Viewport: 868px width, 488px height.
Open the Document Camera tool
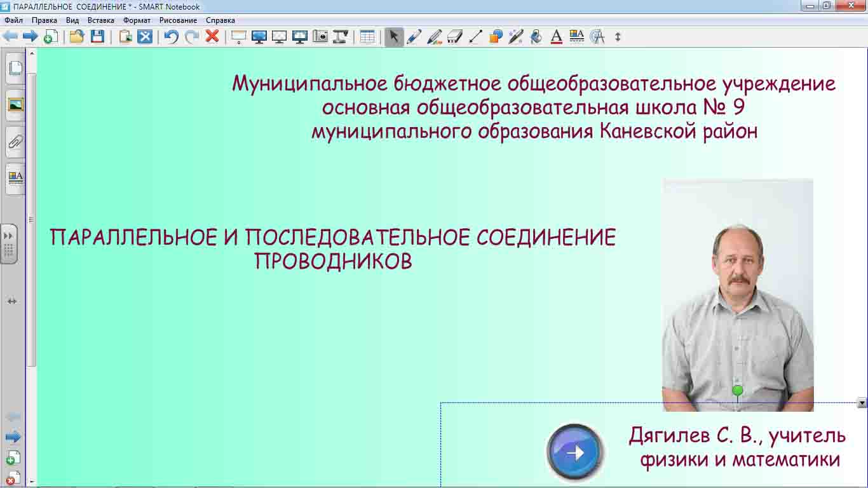tap(341, 36)
